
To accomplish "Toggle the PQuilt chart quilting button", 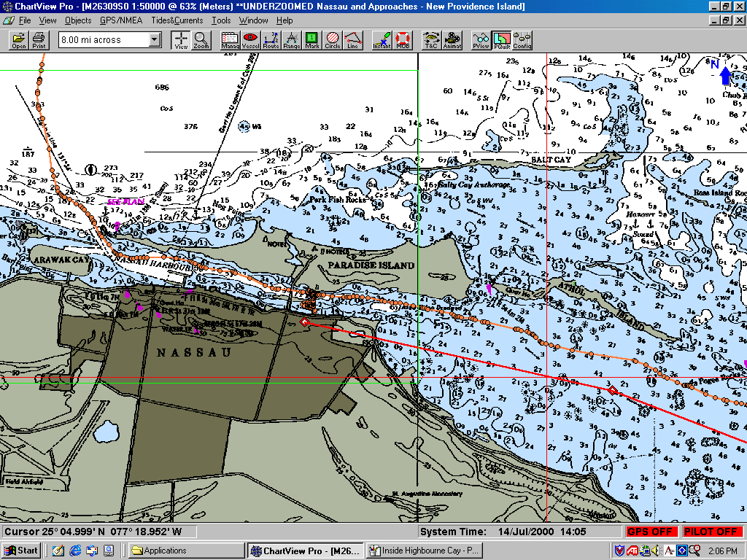I will click(501, 40).
